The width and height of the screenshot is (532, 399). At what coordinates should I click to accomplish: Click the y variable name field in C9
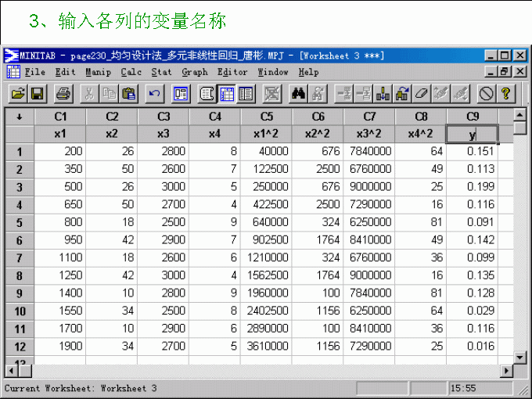[x=473, y=134]
